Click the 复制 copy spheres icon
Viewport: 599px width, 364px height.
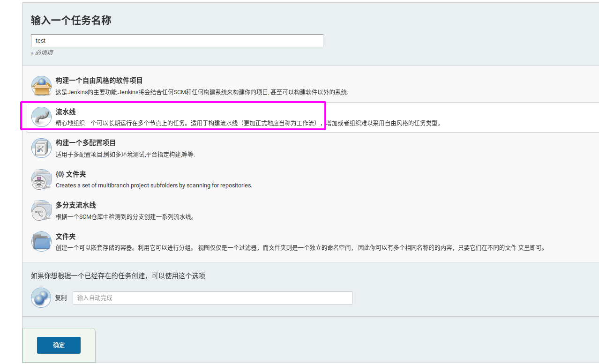[41, 297]
